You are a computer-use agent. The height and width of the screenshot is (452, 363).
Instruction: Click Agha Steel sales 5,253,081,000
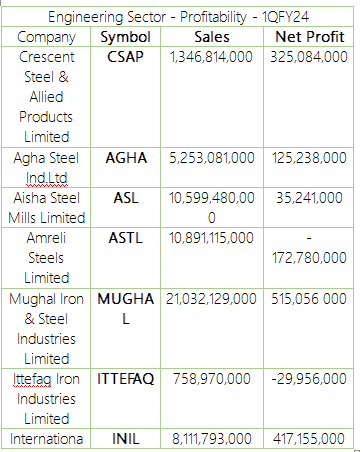(212, 158)
